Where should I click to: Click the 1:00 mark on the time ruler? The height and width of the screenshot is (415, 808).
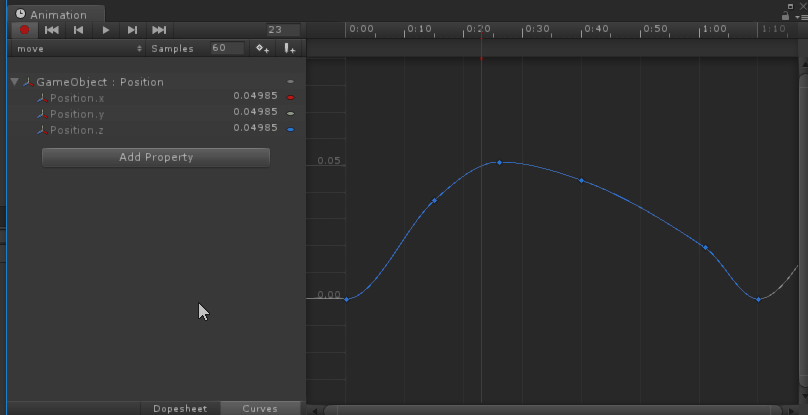(714, 29)
